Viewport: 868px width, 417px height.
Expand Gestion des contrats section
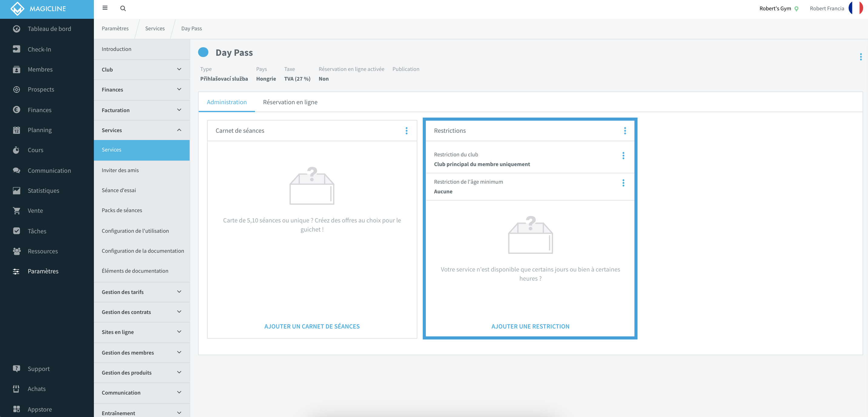click(141, 312)
